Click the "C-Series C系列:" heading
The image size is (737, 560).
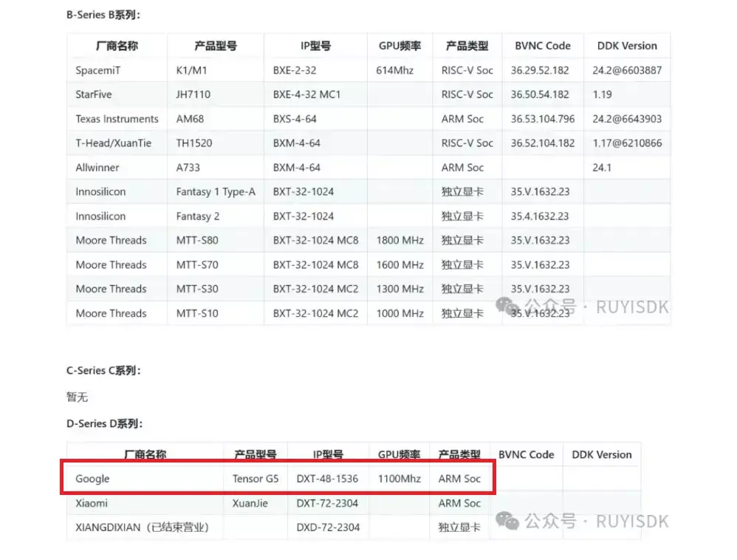[x=103, y=371]
